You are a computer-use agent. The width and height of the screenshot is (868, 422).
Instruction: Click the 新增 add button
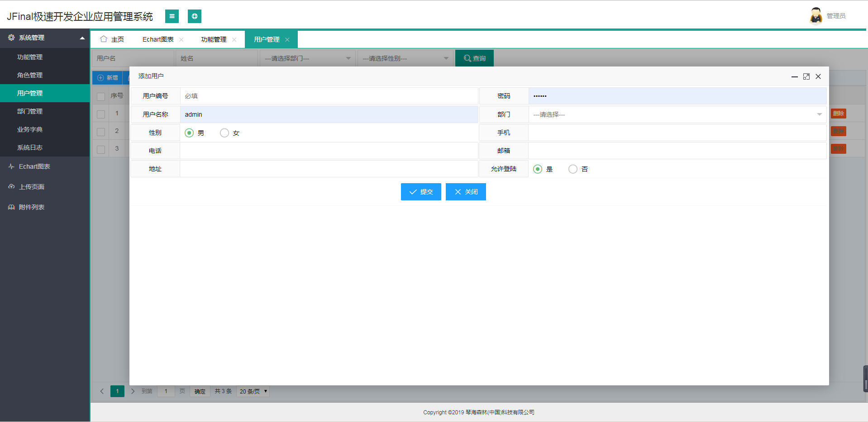(108, 78)
